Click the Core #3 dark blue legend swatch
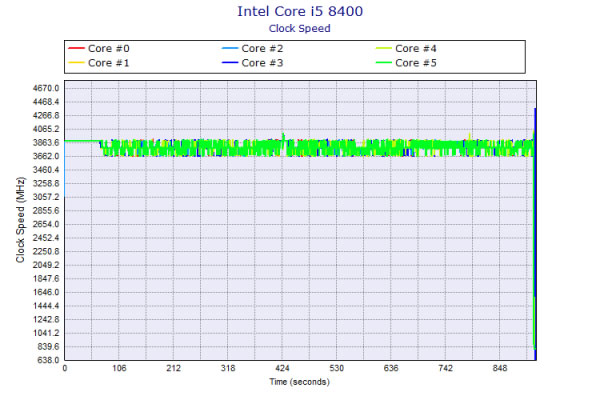 [230, 63]
